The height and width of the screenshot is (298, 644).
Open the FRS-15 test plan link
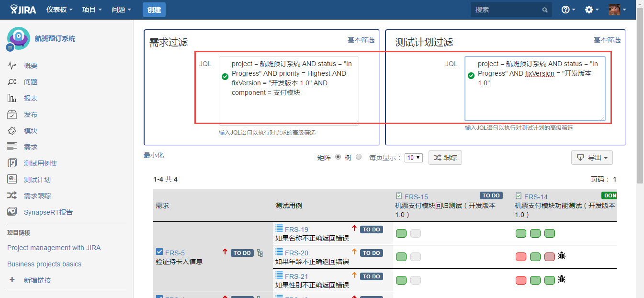416,197
